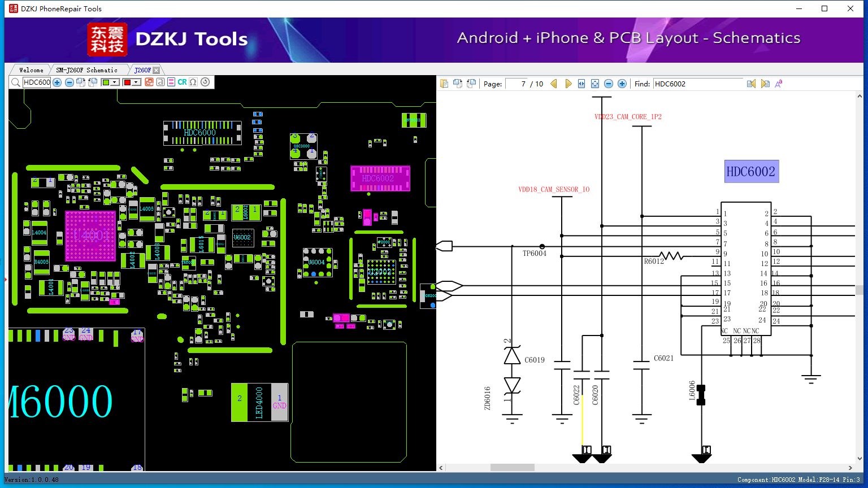Click the HDC6002 label in schematic
868x488 pixels.
pyautogui.click(x=751, y=172)
